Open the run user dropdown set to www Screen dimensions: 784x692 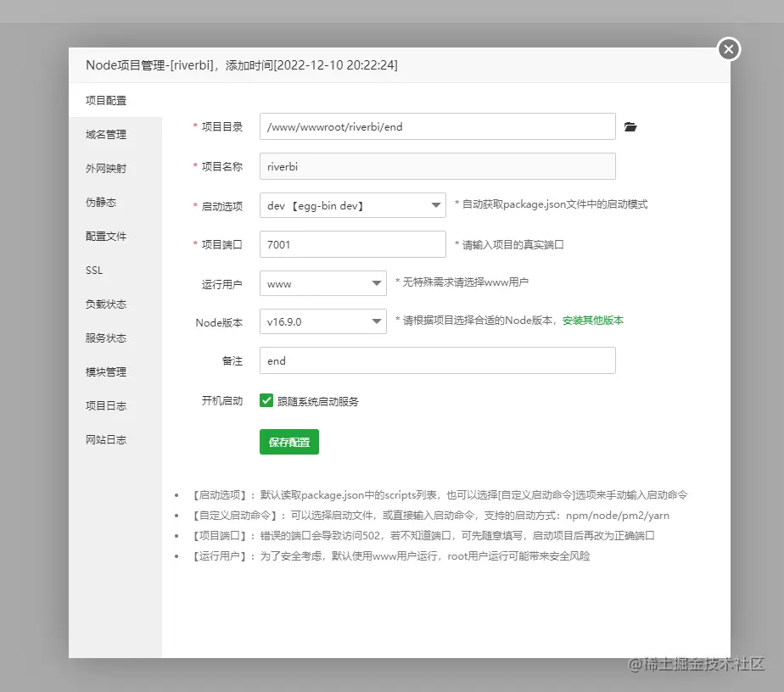(x=323, y=283)
